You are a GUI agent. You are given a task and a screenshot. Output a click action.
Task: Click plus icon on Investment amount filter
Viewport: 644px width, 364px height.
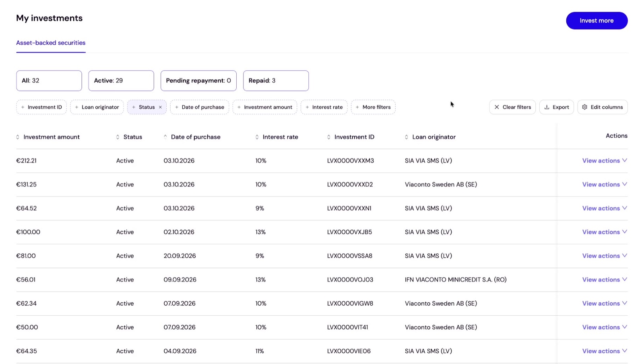coord(239,107)
